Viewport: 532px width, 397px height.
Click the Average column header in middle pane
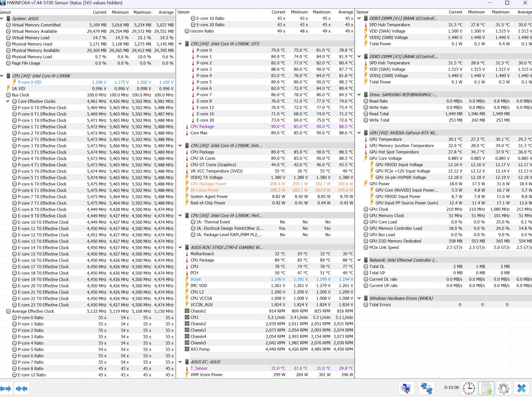point(345,12)
